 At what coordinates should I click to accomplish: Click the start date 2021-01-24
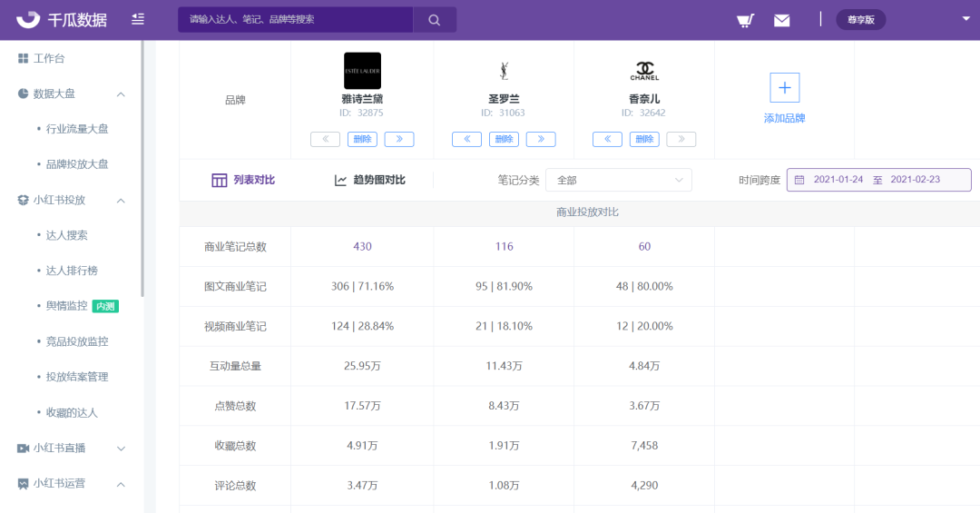coord(838,180)
